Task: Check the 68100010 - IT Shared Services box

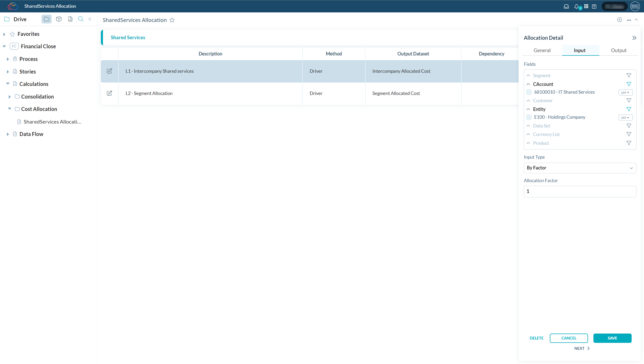Action: pos(529,92)
